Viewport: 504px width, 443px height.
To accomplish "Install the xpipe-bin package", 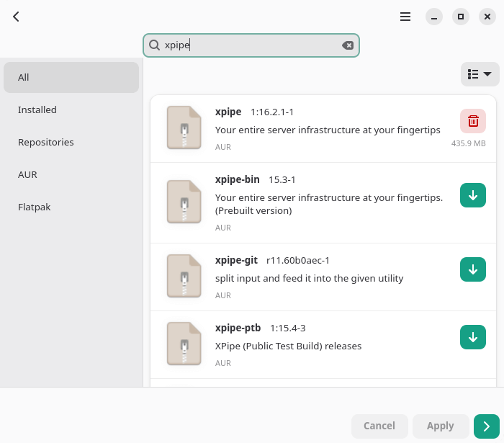I will tap(473, 195).
